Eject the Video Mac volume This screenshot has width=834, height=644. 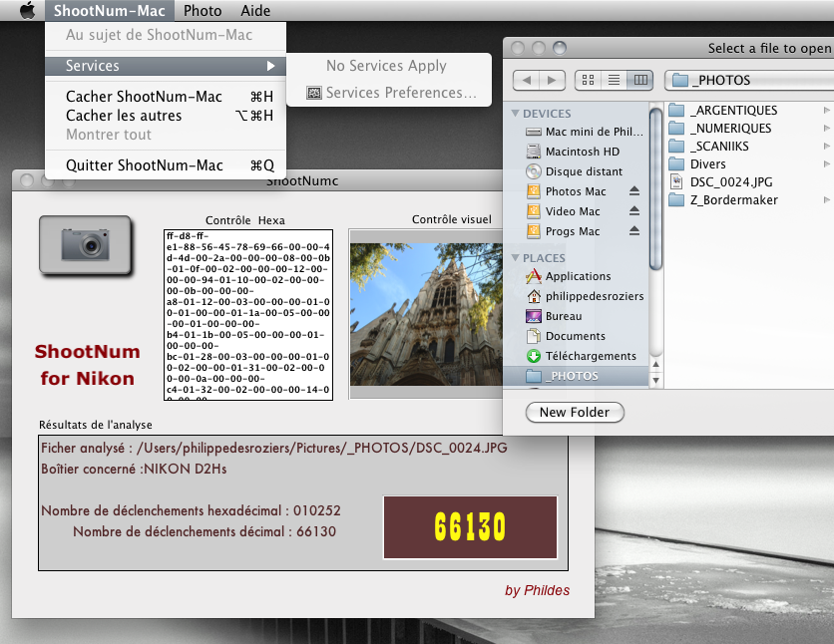(x=634, y=211)
